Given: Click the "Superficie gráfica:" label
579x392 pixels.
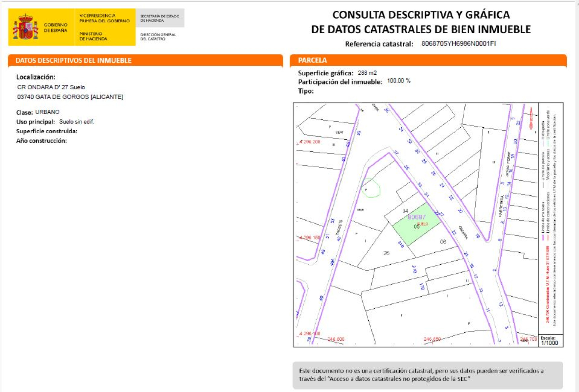Looking at the screenshot, I should 325,73.
